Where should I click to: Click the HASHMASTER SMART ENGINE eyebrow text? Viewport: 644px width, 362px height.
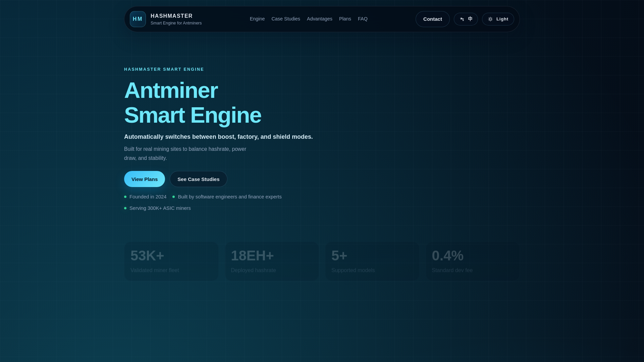click(164, 69)
